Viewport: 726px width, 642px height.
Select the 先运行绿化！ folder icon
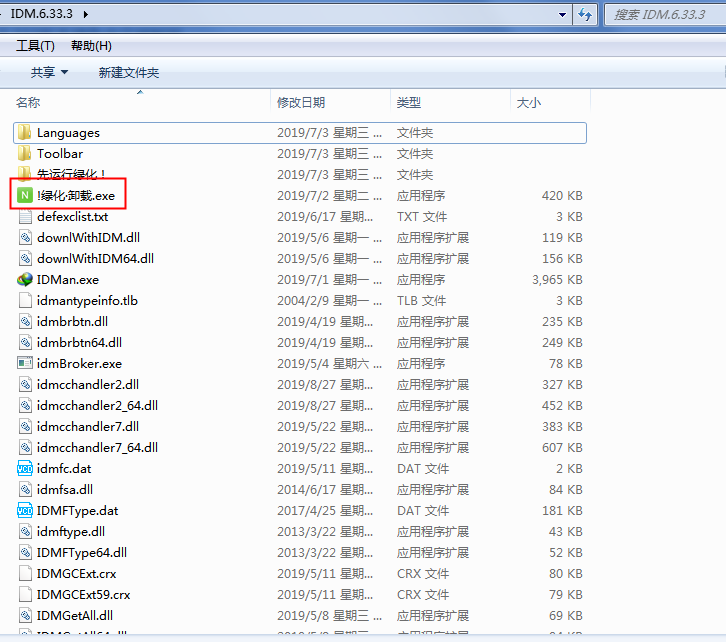tap(25, 173)
